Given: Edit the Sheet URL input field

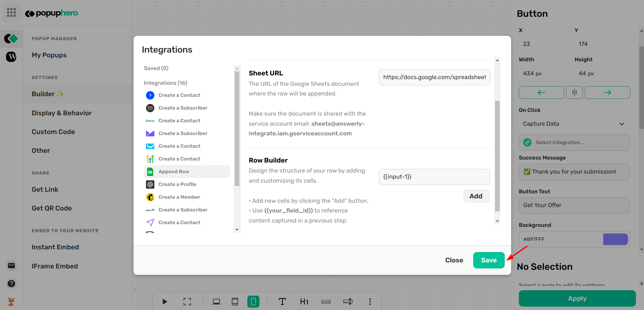Looking at the screenshot, I should coord(434,77).
